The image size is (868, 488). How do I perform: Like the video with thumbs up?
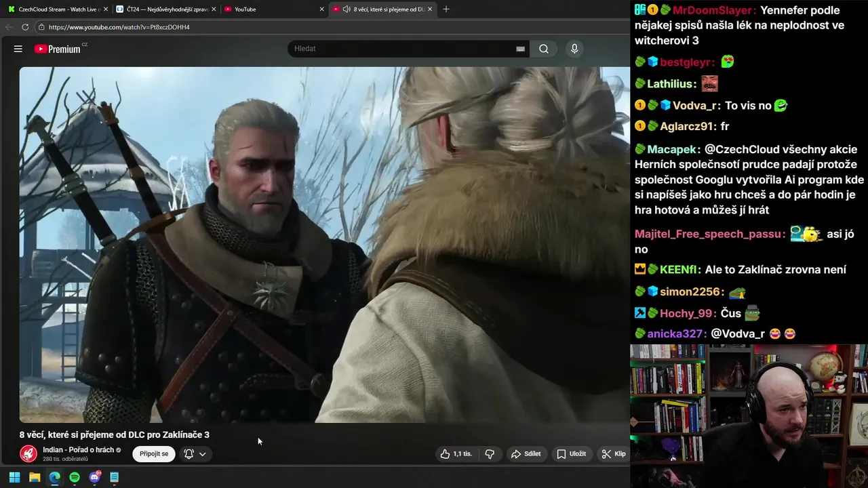pos(456,453)
